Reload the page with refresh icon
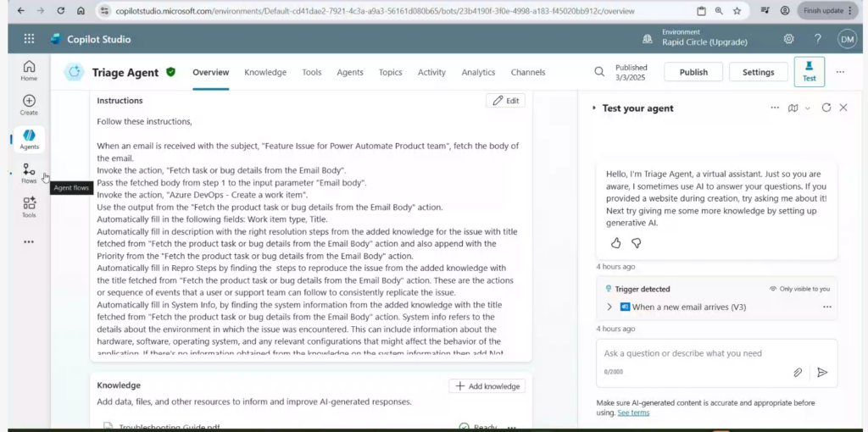This screenshot has width=868, height=432. pyautogui.click(x=61, y=10)
